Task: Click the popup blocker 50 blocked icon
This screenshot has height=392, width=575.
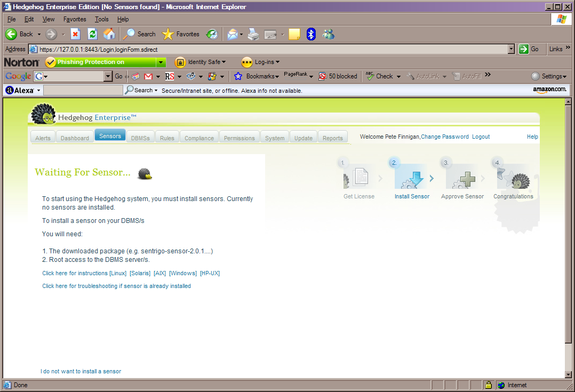Action: point(322,76)
